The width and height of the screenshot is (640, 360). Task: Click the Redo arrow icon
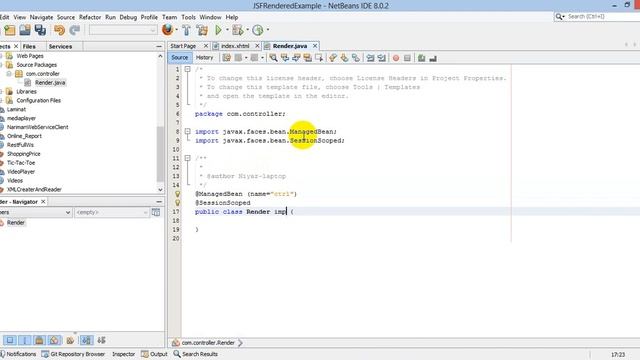(x=75, y=30)
